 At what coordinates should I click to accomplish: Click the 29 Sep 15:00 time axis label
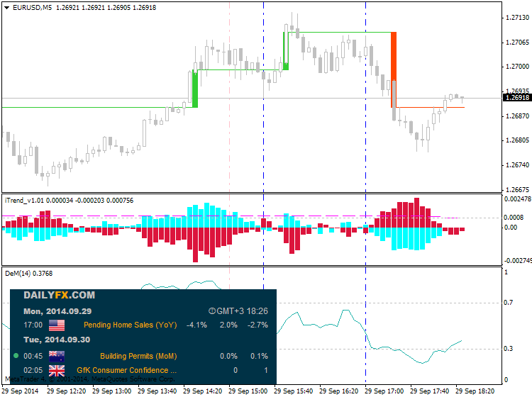[x=248, y=391]
